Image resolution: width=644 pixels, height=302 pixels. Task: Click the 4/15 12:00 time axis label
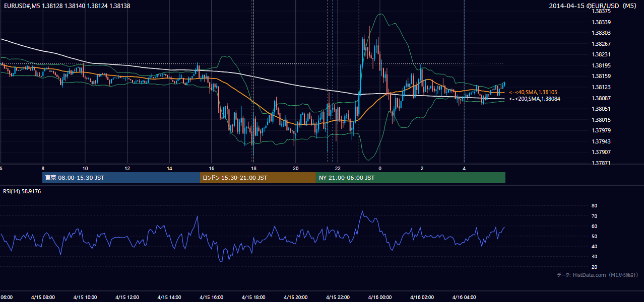127,297
